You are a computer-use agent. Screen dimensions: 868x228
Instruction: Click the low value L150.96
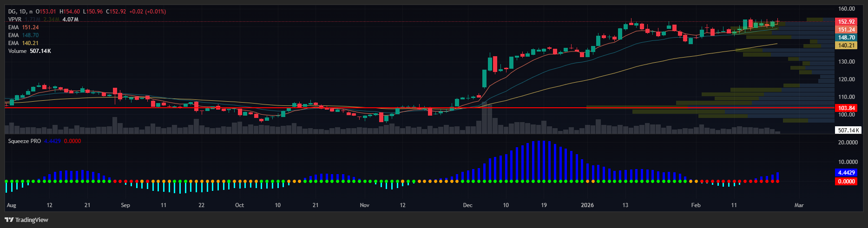pos(93,12)
